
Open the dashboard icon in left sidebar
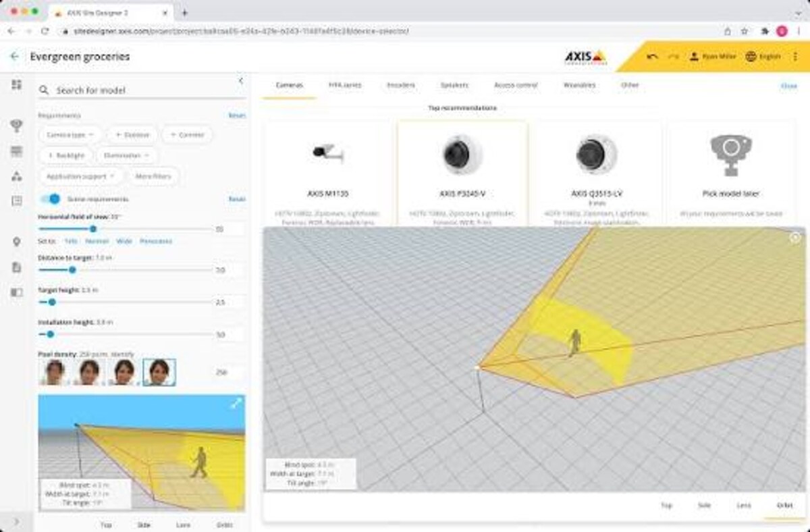(x=17, y=84)
